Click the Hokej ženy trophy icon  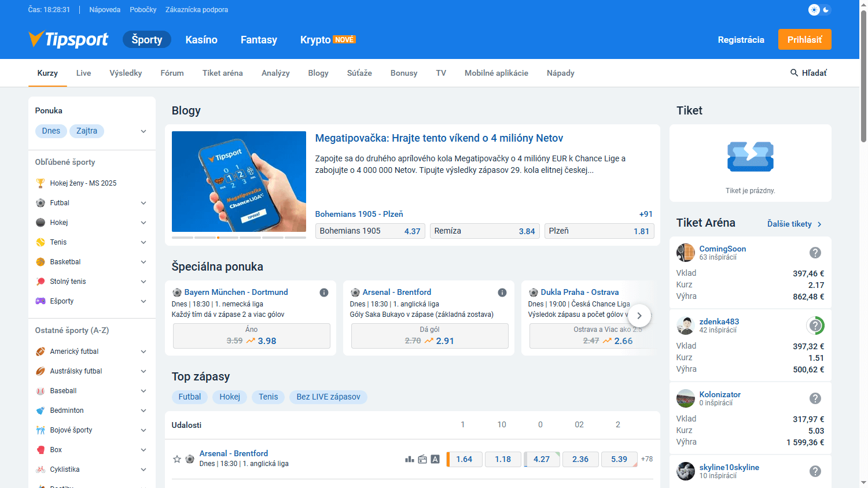41,183
